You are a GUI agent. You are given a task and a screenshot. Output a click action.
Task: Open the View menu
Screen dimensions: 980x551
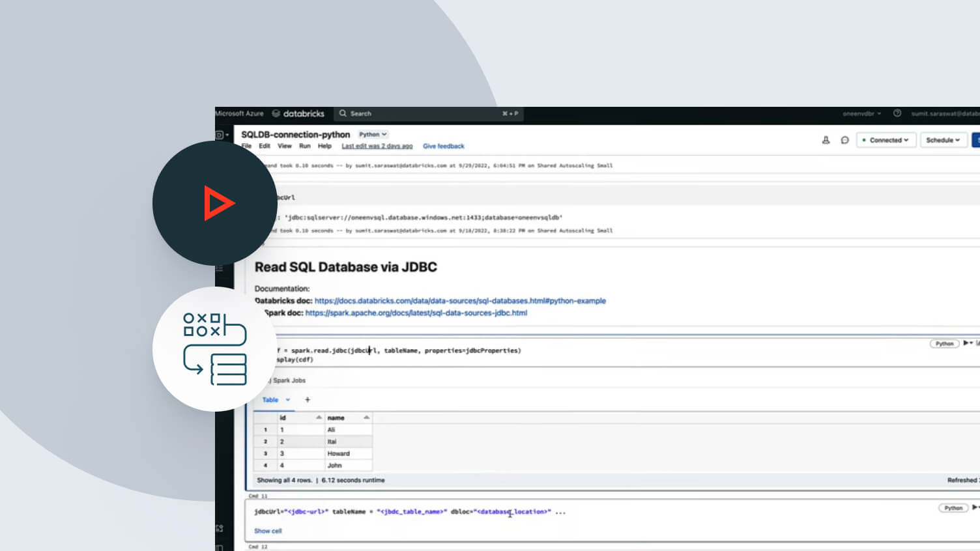coord(285,146)
